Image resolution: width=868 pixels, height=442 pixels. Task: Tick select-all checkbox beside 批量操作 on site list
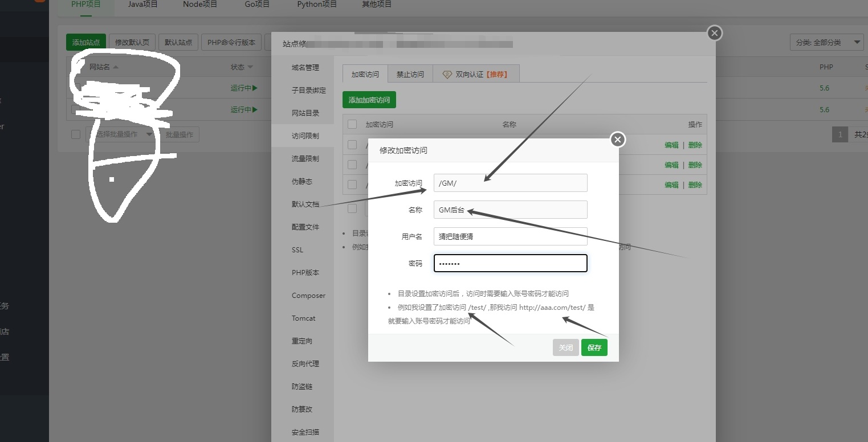coord(76,134)
